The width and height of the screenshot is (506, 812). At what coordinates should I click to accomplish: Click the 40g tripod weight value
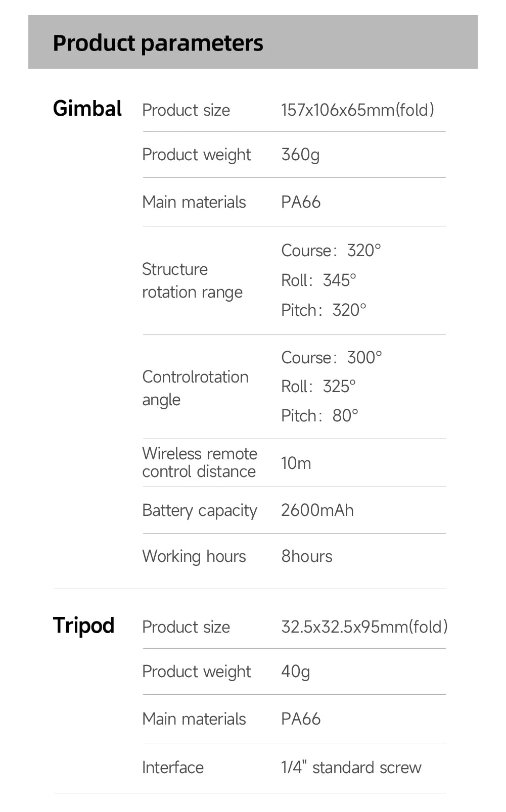coord(295,672)
